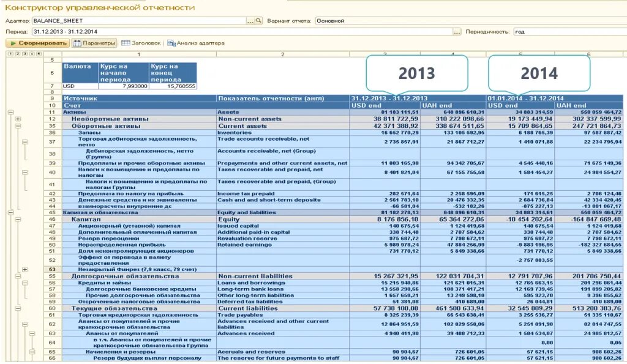Show grouping level 4

point(32,54)
